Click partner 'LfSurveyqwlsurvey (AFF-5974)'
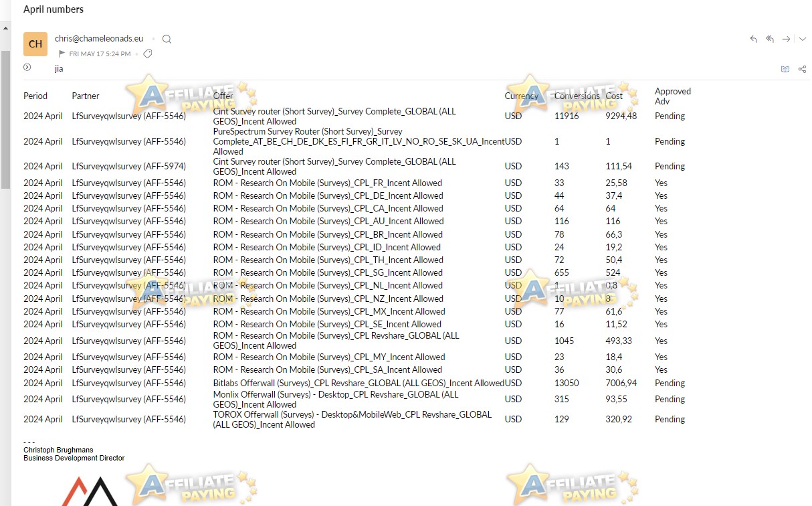Image resolution: width=812 pixels, height=506 pixels. tap(129, 166)
